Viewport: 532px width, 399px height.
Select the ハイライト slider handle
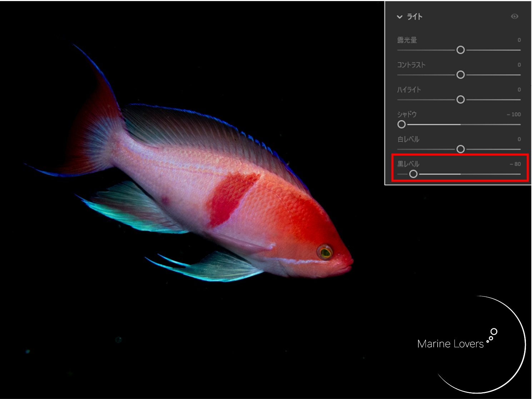click(x=461, y=100)
